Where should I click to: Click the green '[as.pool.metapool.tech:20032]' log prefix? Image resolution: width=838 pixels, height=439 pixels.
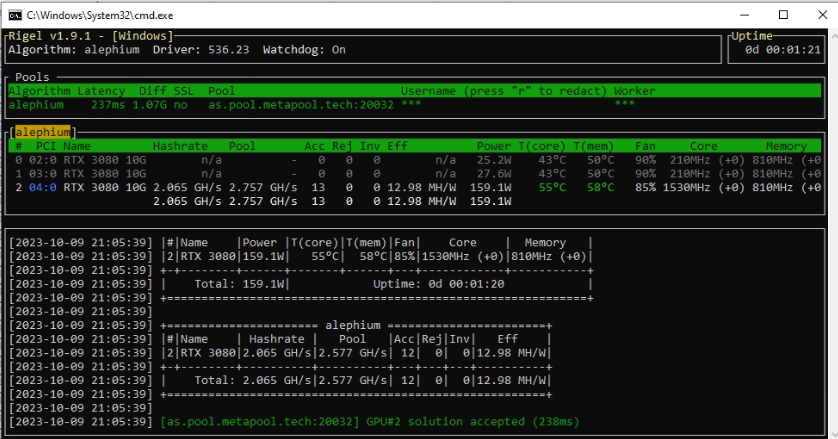[260, 422]
